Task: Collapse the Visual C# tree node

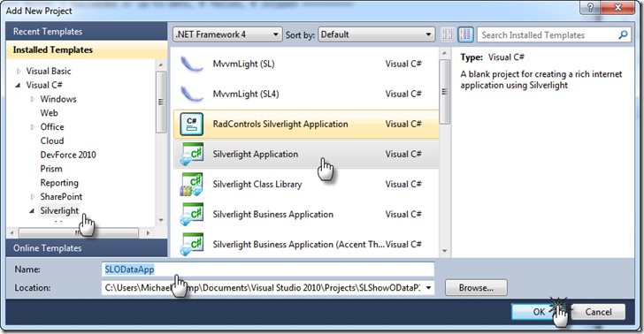Action: (18, 86)
